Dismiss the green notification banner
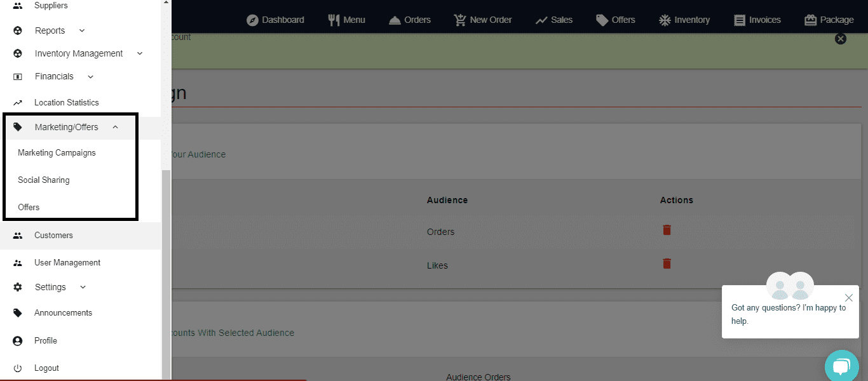The height and width of the screenshot is (381, 868). point(840,39)
